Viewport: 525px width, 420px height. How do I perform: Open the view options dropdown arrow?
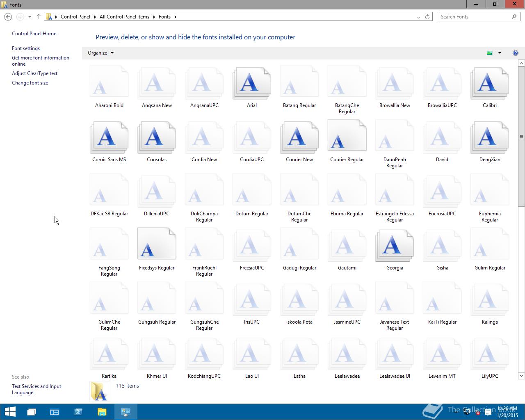pos(500,53)
